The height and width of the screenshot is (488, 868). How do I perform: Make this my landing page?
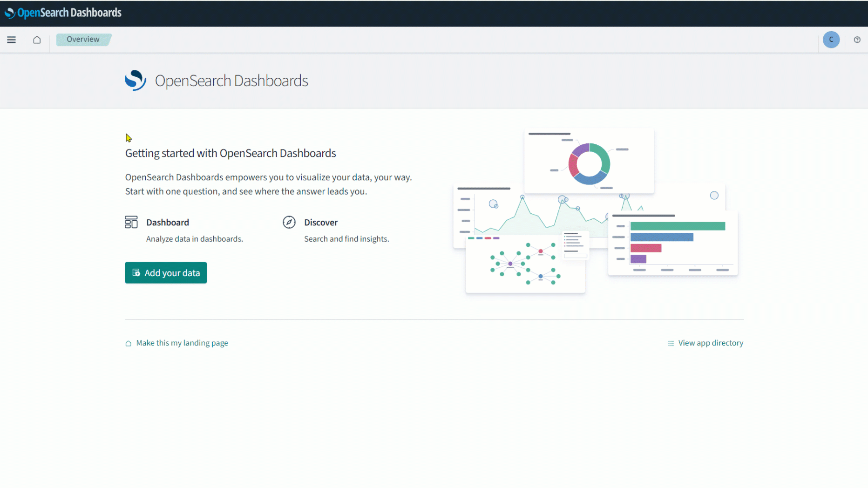[182, 343]
